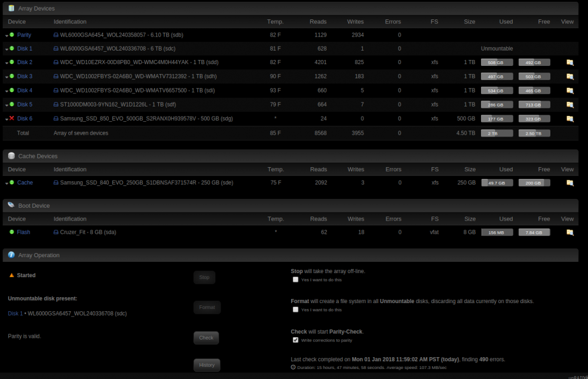The height and width of the screenshot is (379, 588).
Task: Click 'Array of seven devices' total text
Action: point(81,133)
